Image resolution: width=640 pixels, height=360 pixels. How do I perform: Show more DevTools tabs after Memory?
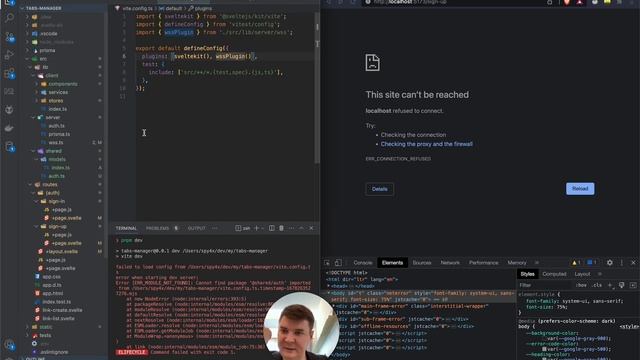(537, 263)
